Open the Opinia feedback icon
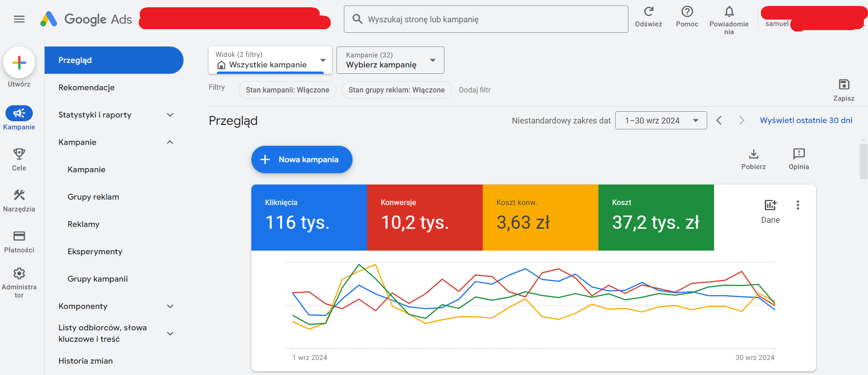Screen dimensions: 868x375 [x=799, y=154]
